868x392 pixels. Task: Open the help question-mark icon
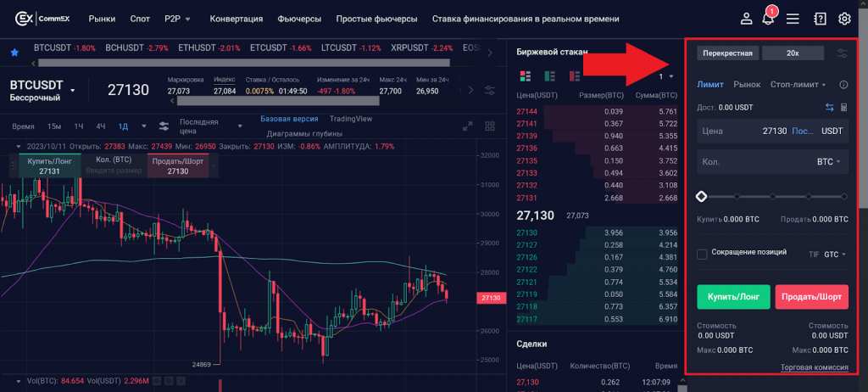point(820,19)
